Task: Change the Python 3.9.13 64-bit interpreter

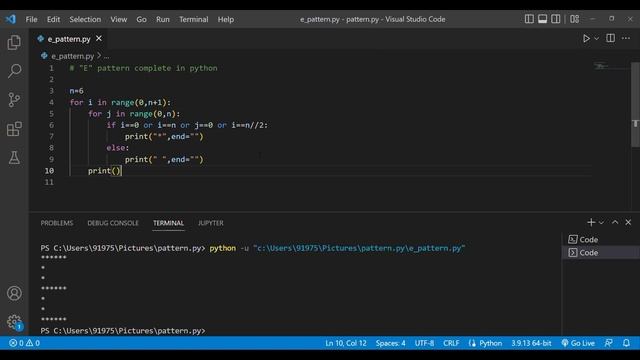Action: click(x=531, y=343)
